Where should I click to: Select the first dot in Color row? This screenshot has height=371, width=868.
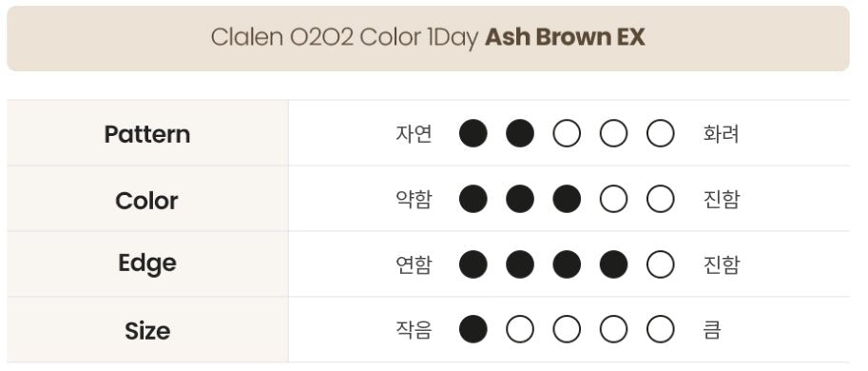point(473,200)
